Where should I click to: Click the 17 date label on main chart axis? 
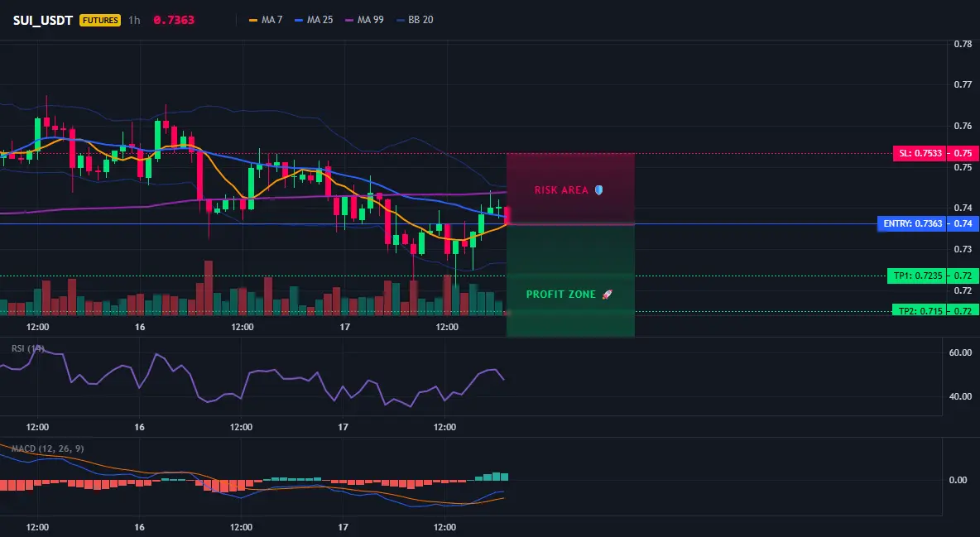tap(344, 327)
